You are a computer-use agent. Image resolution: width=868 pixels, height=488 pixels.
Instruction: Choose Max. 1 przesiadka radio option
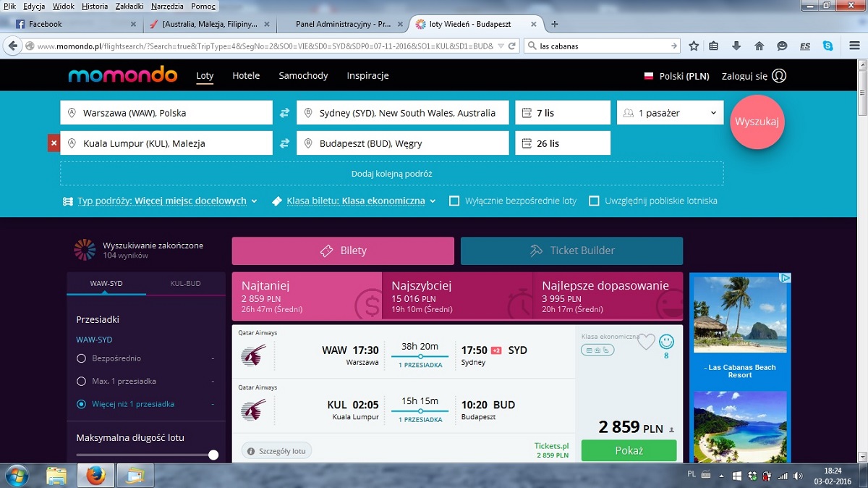pos(81,382)
